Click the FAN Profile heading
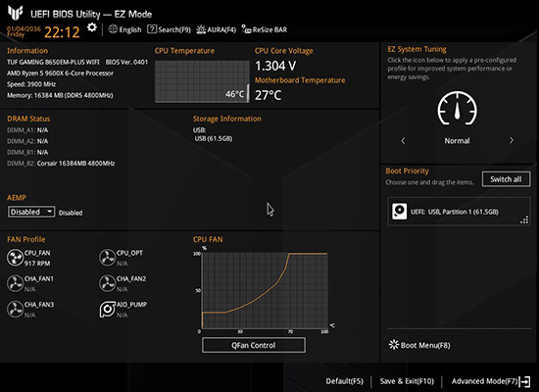The height and width of the screenshot is (392, 539). point(26,239)
